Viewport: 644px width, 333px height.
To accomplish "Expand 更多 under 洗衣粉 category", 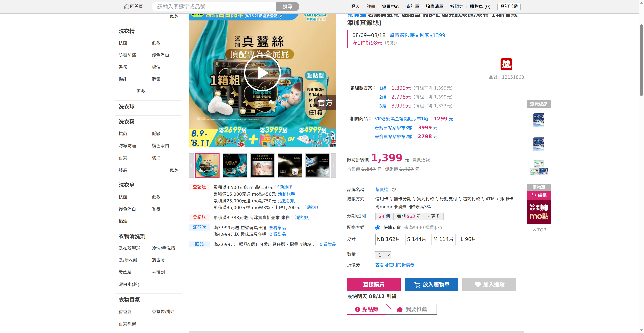I will (x=174, y=170).
